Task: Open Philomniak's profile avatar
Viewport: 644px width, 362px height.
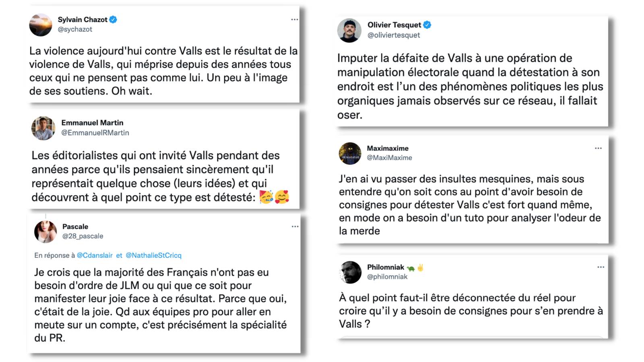Action: tap(350, 272)
